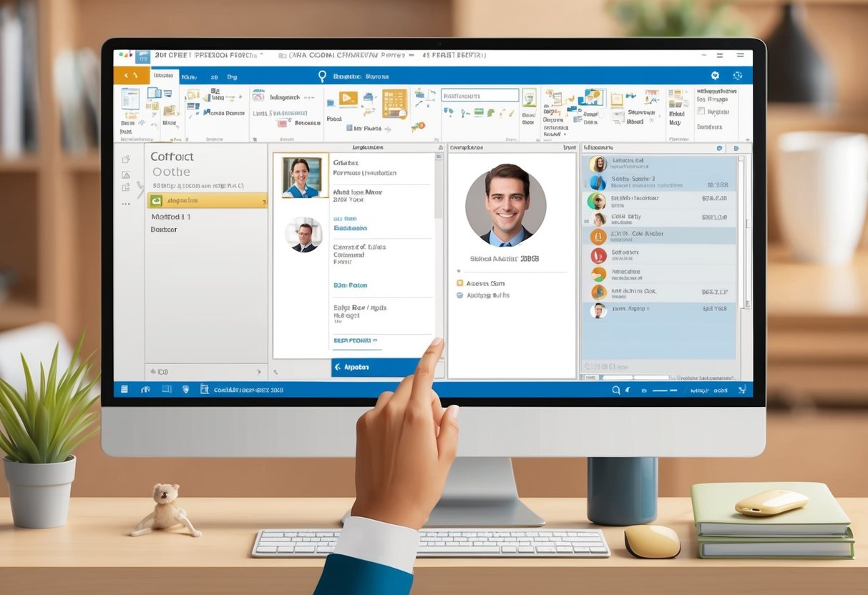Click the search field on the ribbon

pos(479,94)
